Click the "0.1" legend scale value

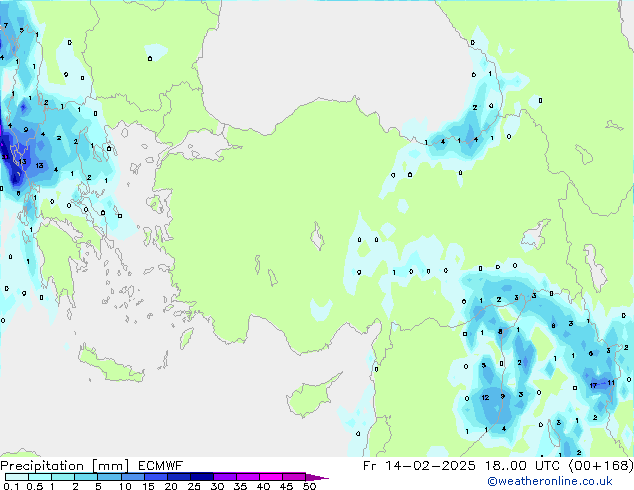pyautogui.click(x=11, y=486)
